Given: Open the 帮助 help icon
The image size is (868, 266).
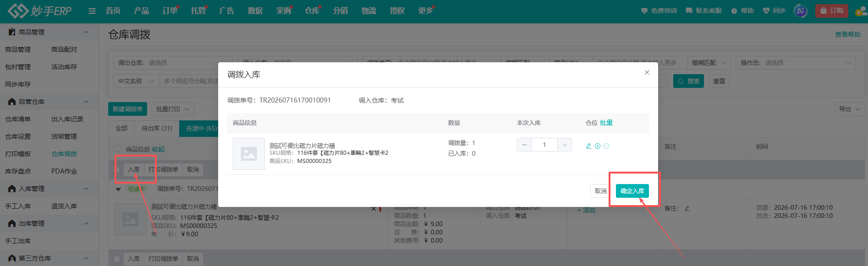Looking at the screenshot, I should tap(742, 11).
